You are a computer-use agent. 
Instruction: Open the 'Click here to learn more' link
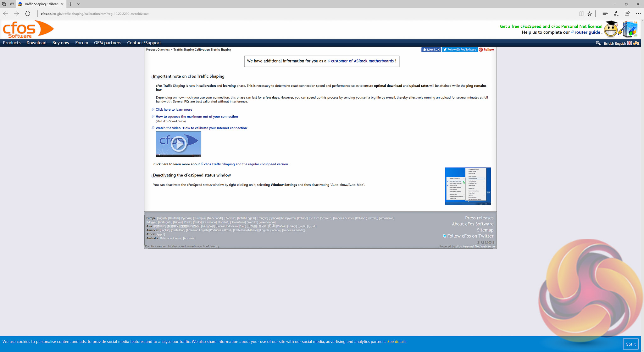point(174,109)
